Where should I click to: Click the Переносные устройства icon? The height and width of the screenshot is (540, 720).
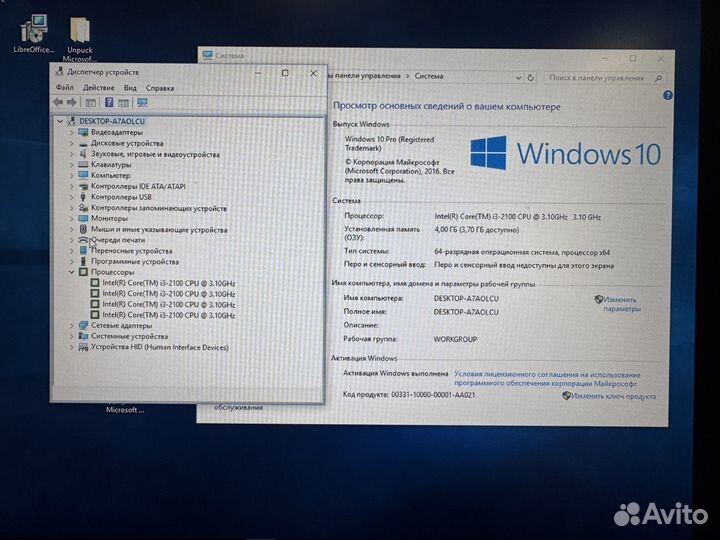(x=83, y=251)
